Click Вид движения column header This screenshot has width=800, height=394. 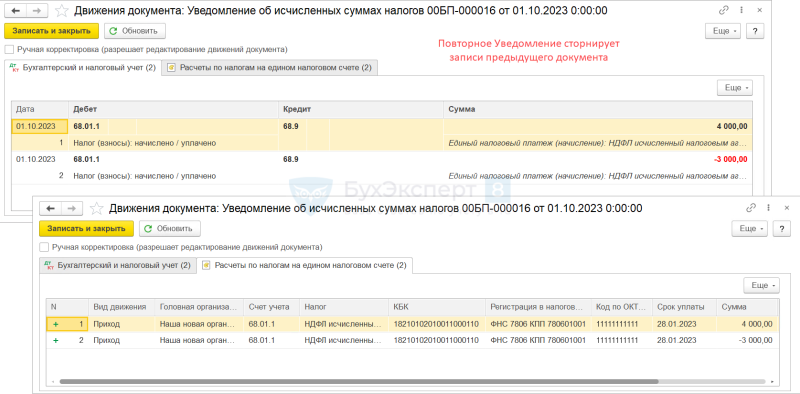point(122,307)
